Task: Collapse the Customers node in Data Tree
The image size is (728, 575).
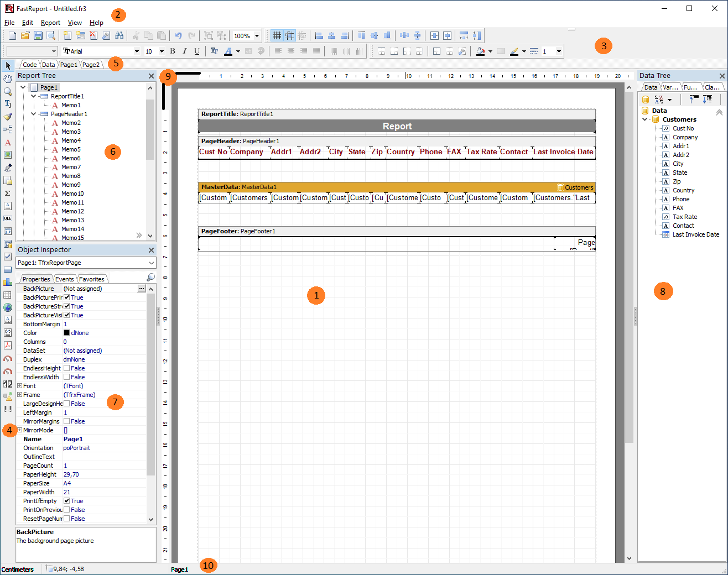Action: pyautogui.click(x=644, y=119)
